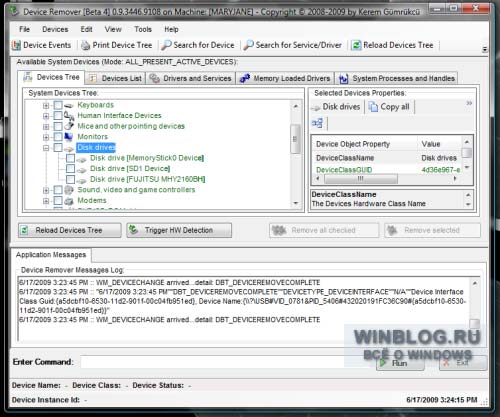Check the Sound, video and game controllers checkbox
Image resolution: width=500 pixels, height=417 pixels.
tap(58, 190)
